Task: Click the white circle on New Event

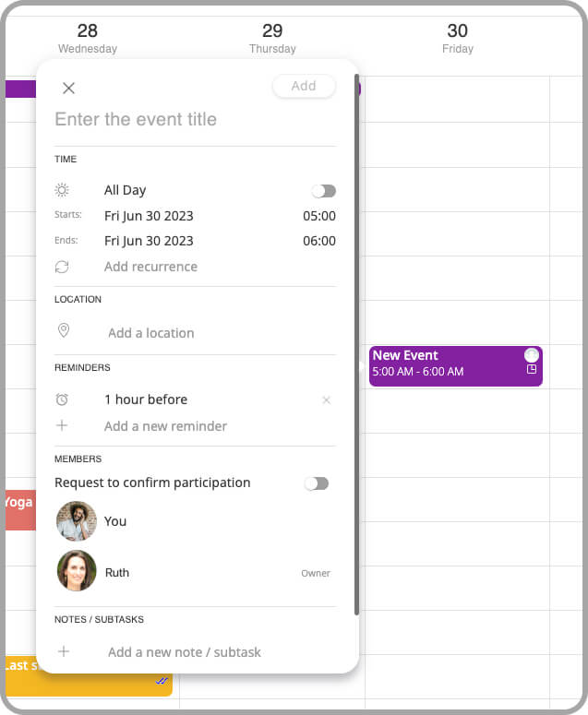Action: coord(531,355)
